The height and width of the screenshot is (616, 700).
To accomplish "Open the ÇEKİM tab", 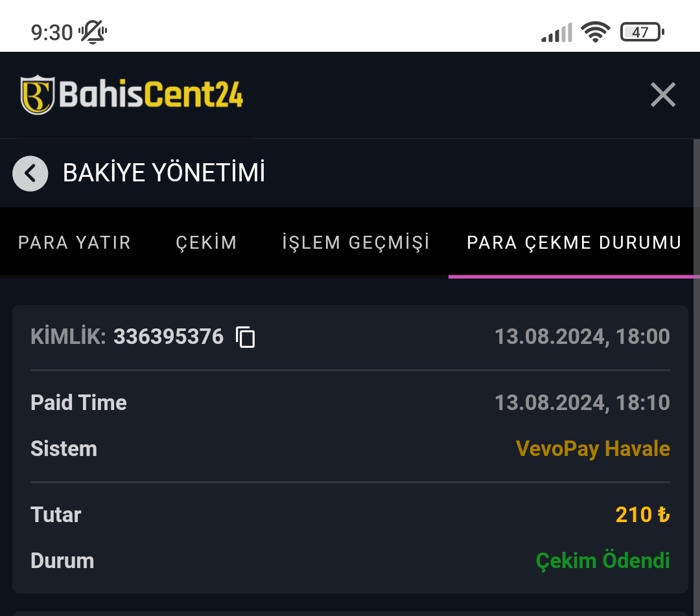I will 206,243.
